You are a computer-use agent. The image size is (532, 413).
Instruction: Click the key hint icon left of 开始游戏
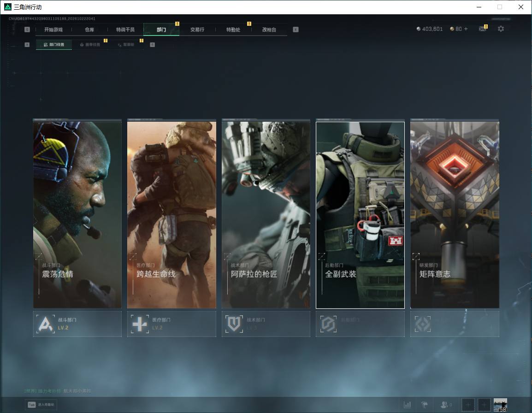(x=27, y=29)
